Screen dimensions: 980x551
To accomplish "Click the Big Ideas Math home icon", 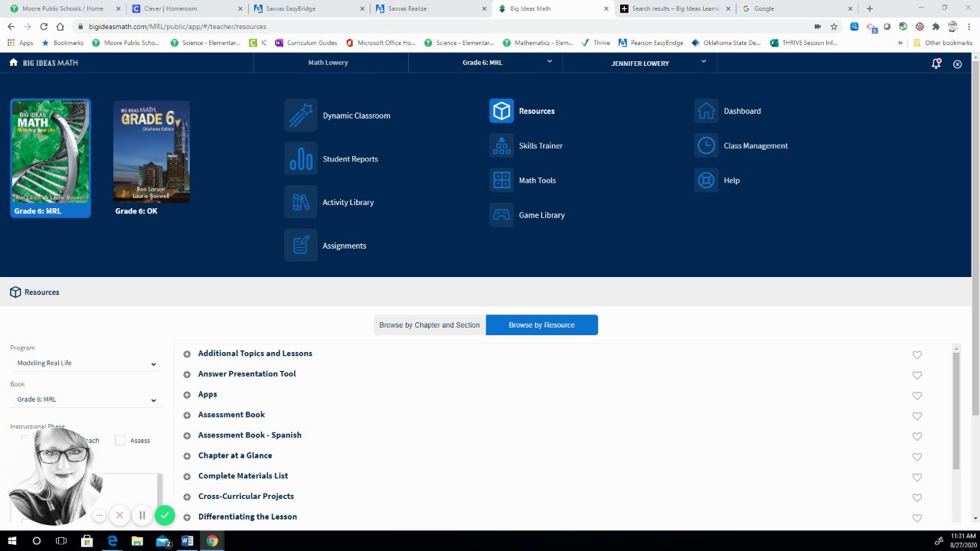I will point(13,62).
